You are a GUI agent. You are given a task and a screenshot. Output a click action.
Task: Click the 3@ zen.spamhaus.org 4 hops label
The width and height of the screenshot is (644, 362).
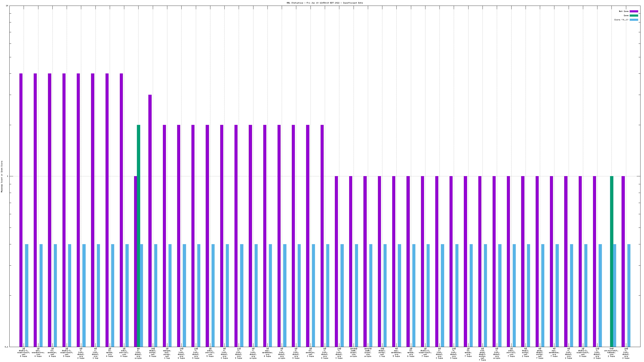[267, 352]
